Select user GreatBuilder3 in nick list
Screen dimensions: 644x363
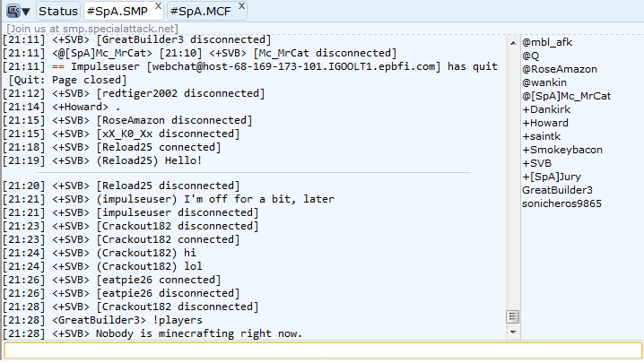tap(557, 190)
